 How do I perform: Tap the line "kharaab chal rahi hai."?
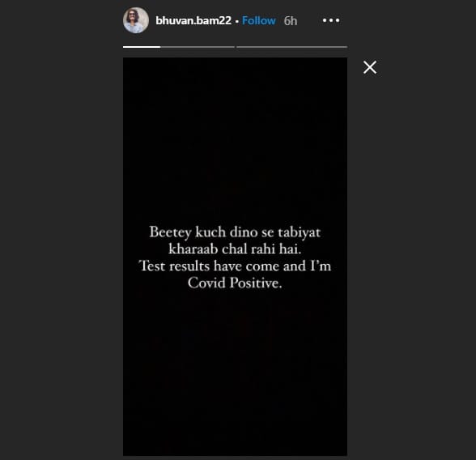(x=235, y=249)
